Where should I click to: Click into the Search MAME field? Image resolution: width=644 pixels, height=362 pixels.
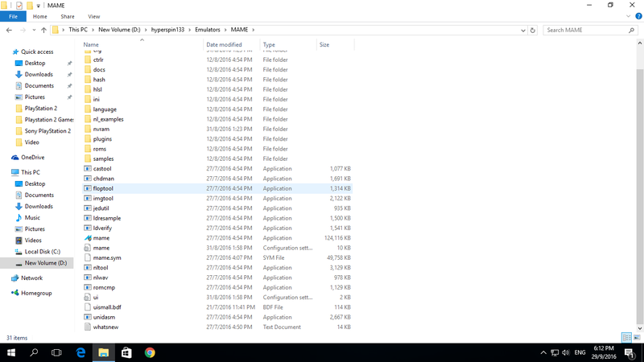pos(590,30)
